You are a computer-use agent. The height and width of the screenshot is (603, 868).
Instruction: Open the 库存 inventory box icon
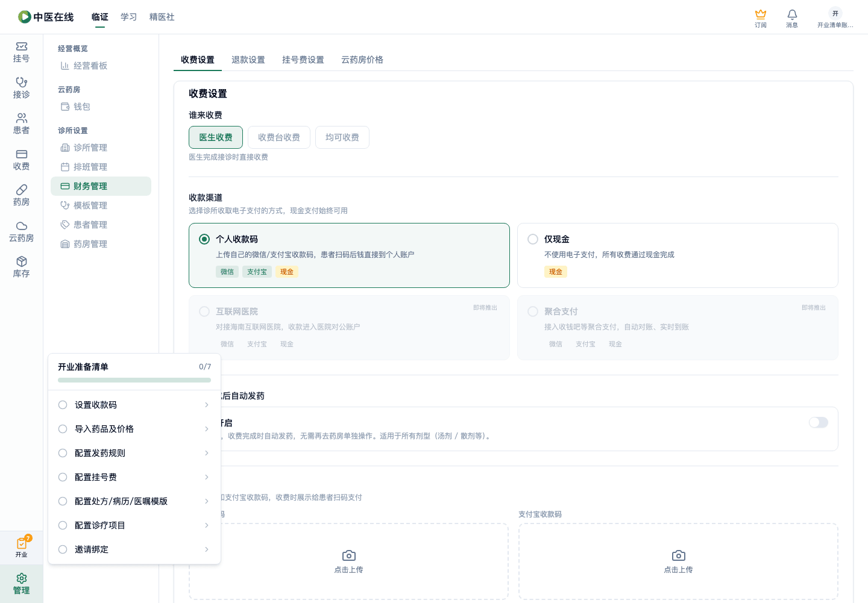click(22, 261)
